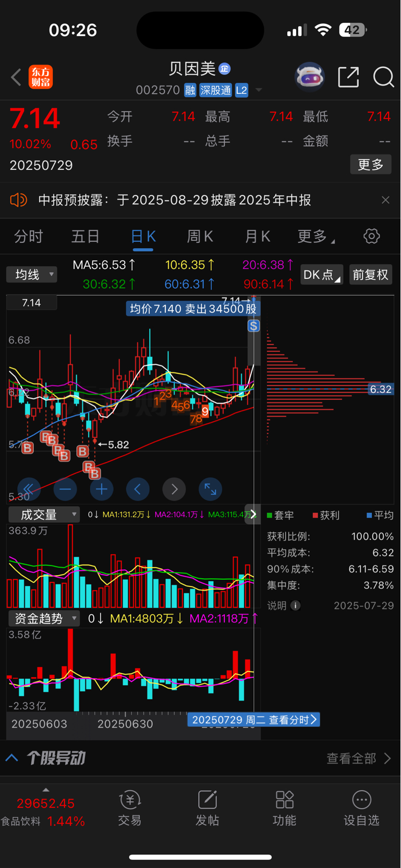Expand chart to fullscreen icon
The image size is (401, 868).
210,489
